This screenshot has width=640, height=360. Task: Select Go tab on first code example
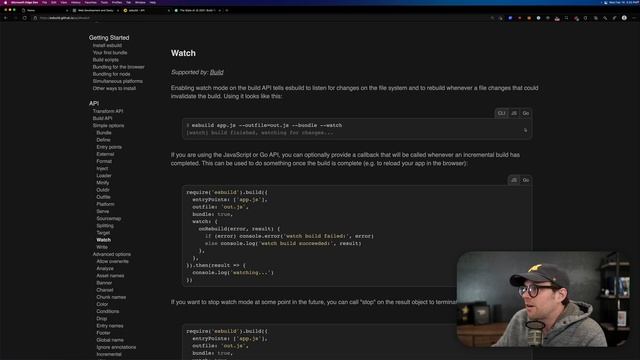click(526, 113)
